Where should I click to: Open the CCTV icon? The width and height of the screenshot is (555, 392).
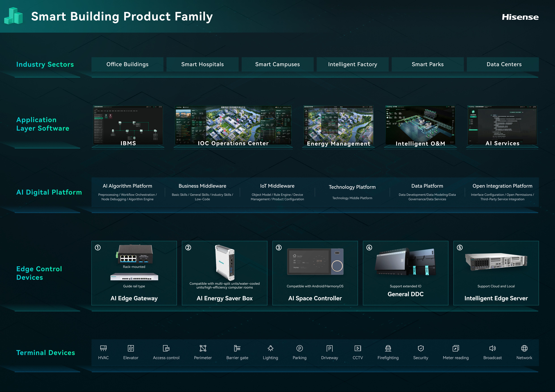[358, 348]
